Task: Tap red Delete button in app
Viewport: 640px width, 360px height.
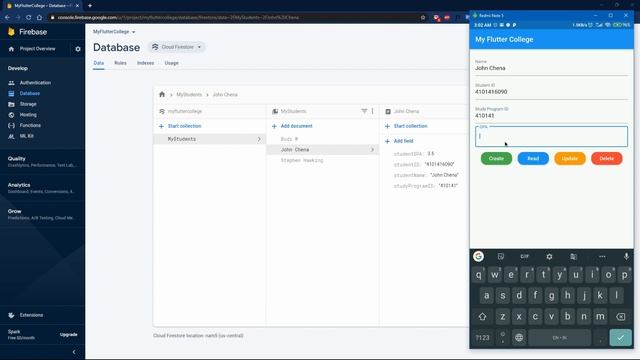Action: pyautogui.click(x=607, y=158)
